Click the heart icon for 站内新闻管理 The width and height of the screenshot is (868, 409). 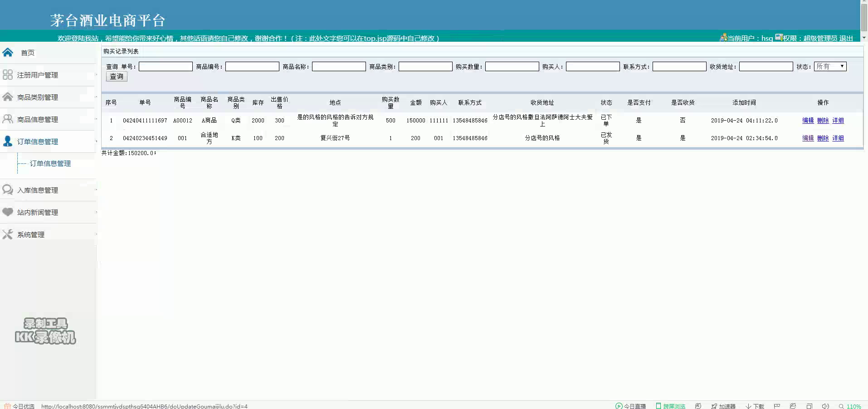pos(8,212)
